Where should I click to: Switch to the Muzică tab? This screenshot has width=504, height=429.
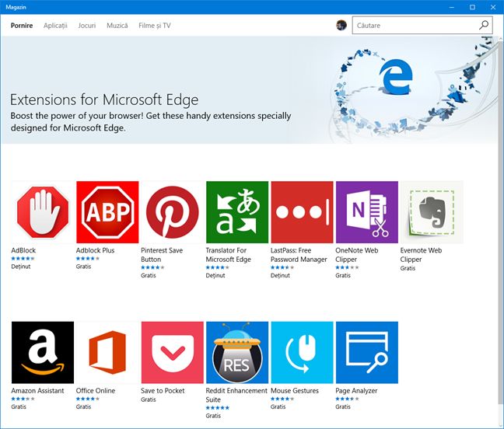pos(117,26)
